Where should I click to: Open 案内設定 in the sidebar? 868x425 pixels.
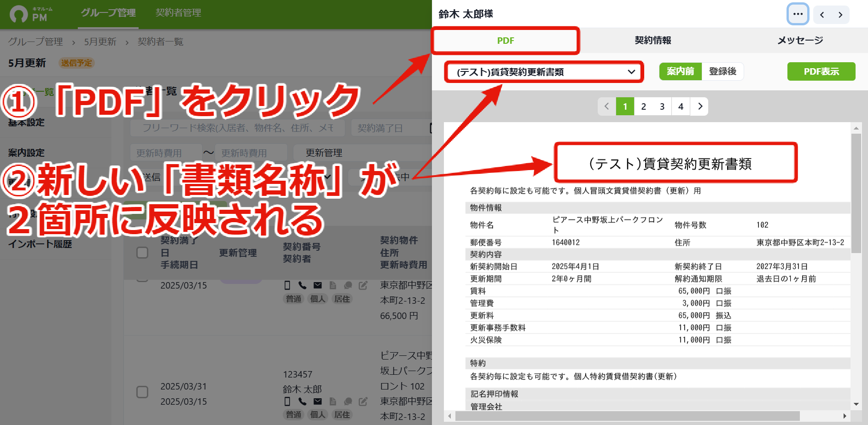pos(26,153)
